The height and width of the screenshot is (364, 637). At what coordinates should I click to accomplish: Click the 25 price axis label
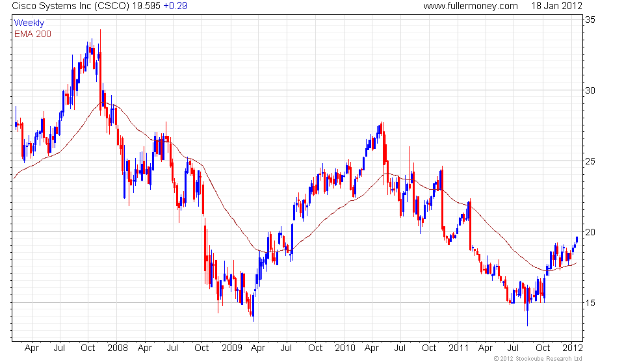590,161
